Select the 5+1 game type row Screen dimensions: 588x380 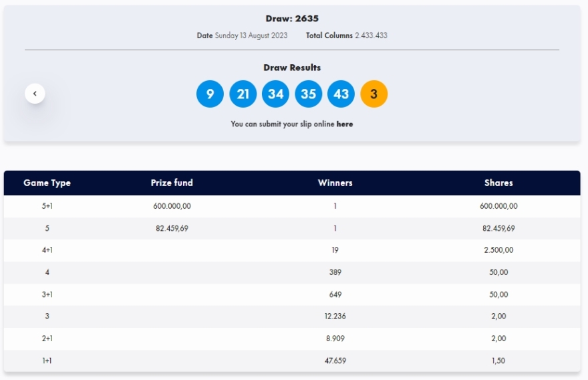click(x=47, y=206)
